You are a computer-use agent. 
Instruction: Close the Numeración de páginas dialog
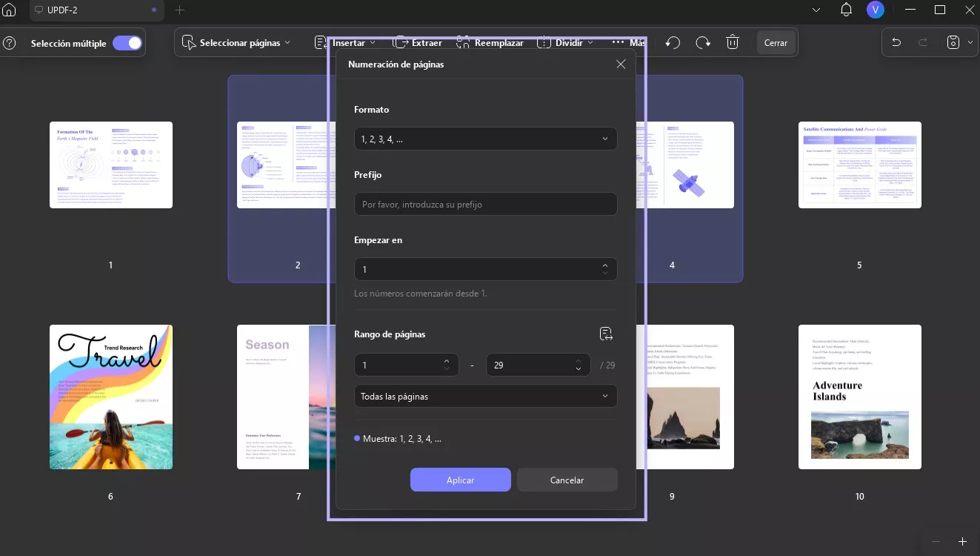click(621, 64)
